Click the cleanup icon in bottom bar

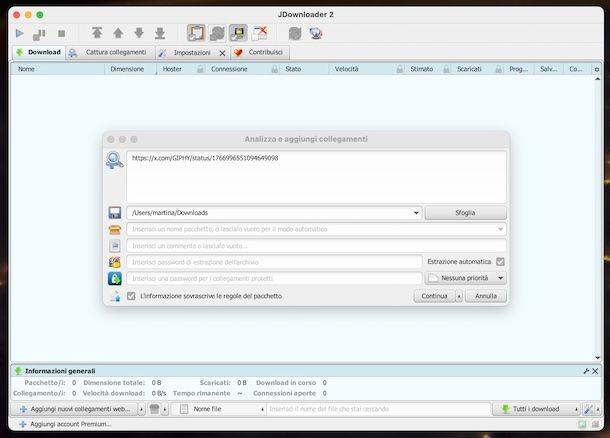[154, 409]
